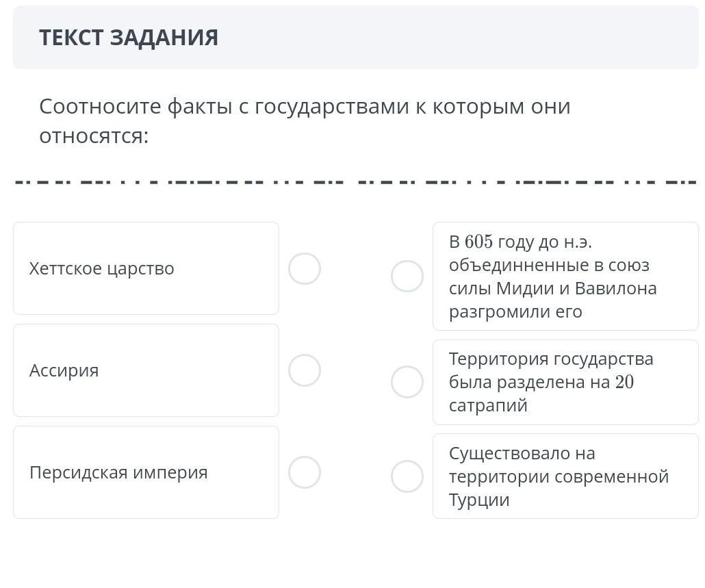705x588 pixels.
Task: Choose the circle for the 605 году fact
Action: 407,277
